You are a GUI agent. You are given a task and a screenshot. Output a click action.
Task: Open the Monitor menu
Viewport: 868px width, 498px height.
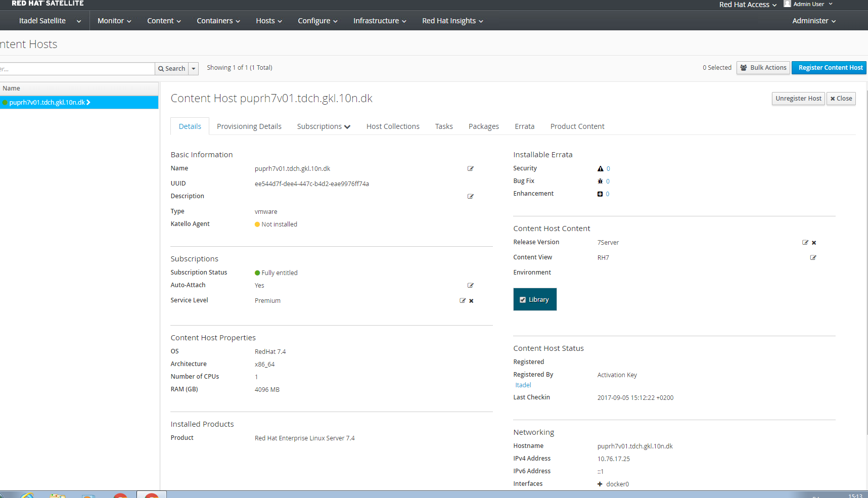114,21
